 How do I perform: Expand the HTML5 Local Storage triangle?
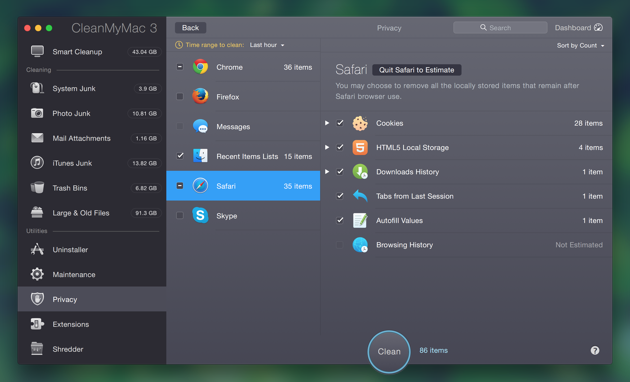click(x=327, y=147)
